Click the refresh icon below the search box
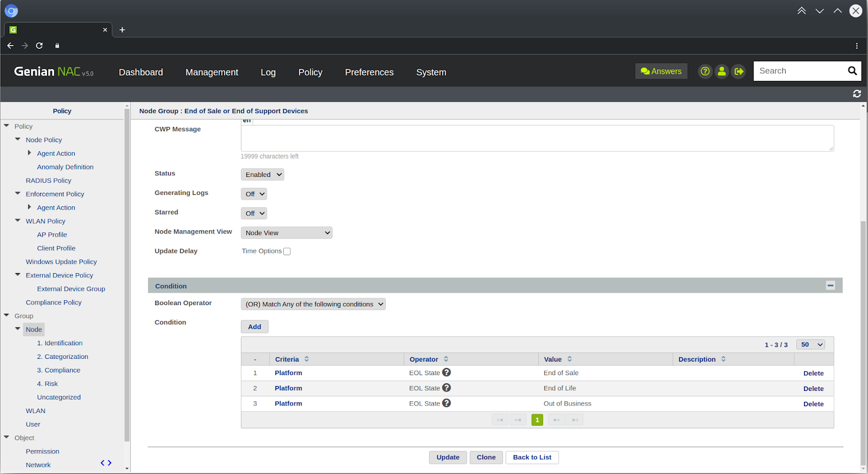 pos(857,94)
